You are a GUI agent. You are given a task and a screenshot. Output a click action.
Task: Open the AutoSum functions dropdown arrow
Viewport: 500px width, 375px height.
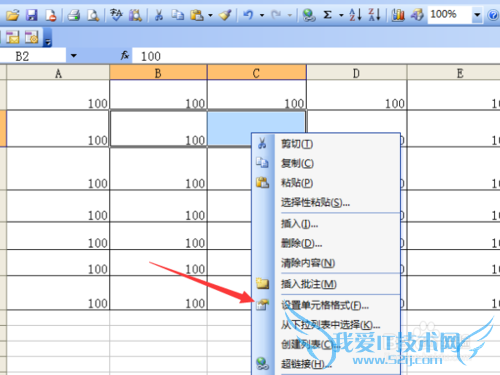point(341,15)
